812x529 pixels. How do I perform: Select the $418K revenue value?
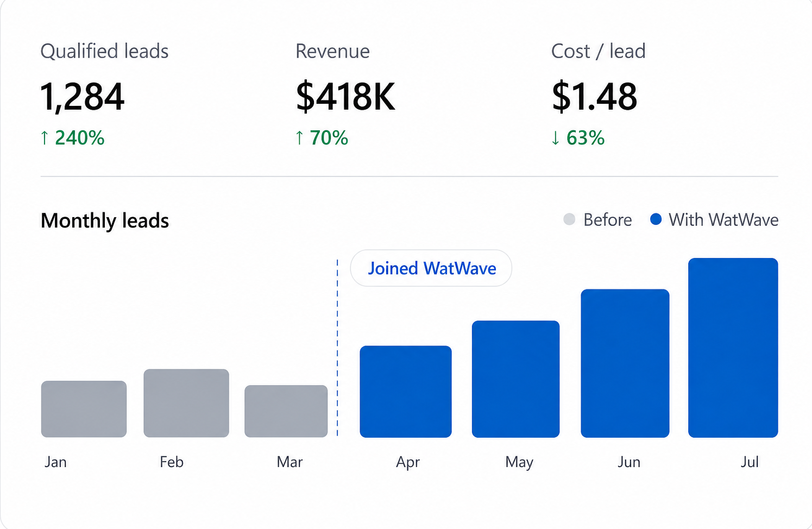coord(345,97)
